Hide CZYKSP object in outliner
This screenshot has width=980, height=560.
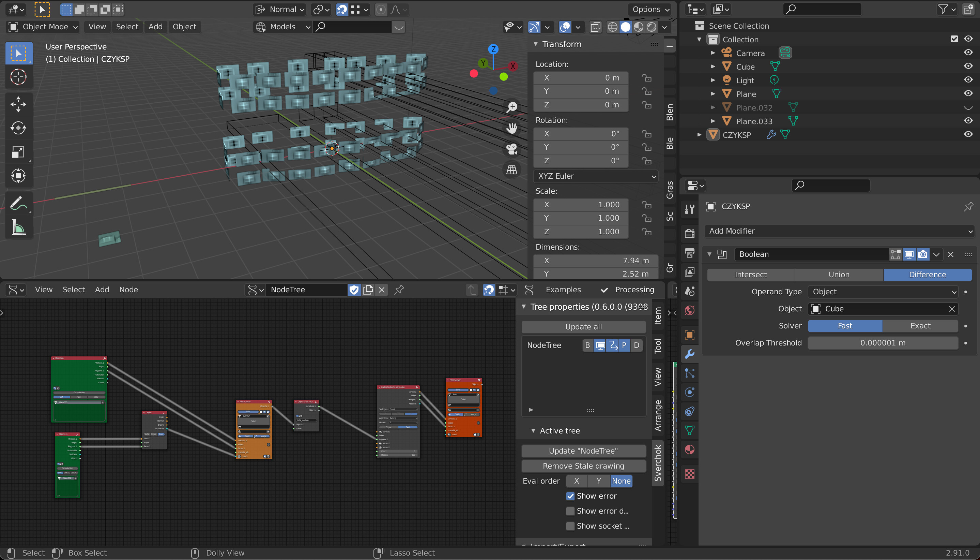968,134
